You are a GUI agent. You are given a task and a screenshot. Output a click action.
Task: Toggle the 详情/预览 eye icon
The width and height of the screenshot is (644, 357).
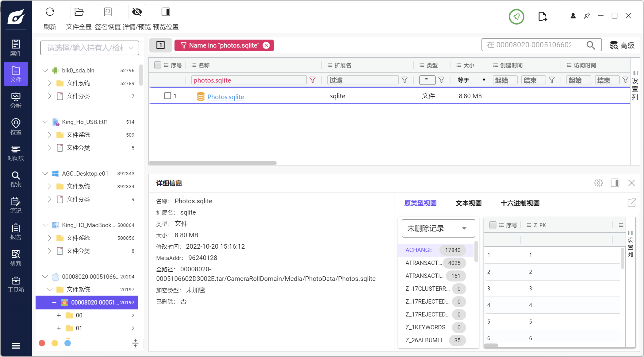(137, 12)
